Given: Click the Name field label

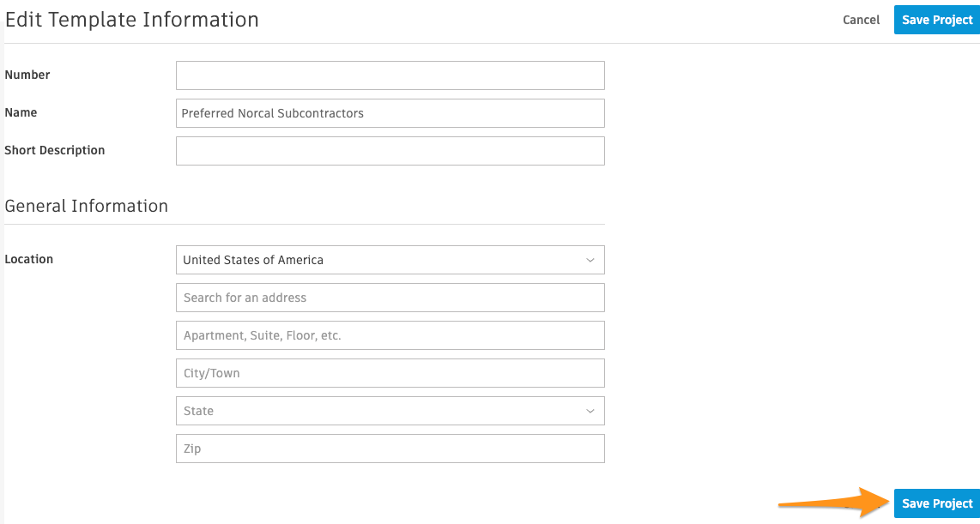Looking at the screenshot, I should tap(21, 112).
